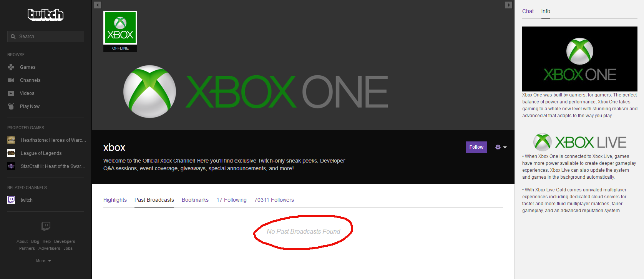Image resolution: width=644 pixels, height=279 pixels.
Task: Open the gear settings dropdown
Action: [501, 147]
